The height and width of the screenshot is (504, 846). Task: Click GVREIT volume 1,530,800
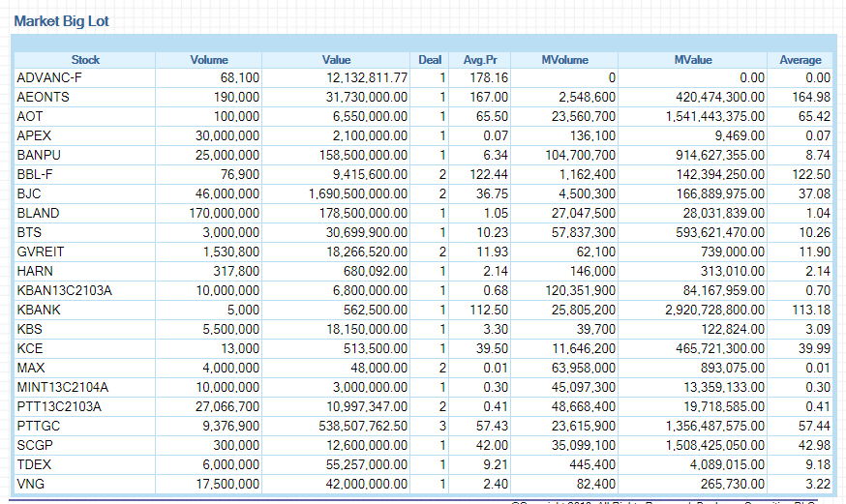(x=231, y=252)
